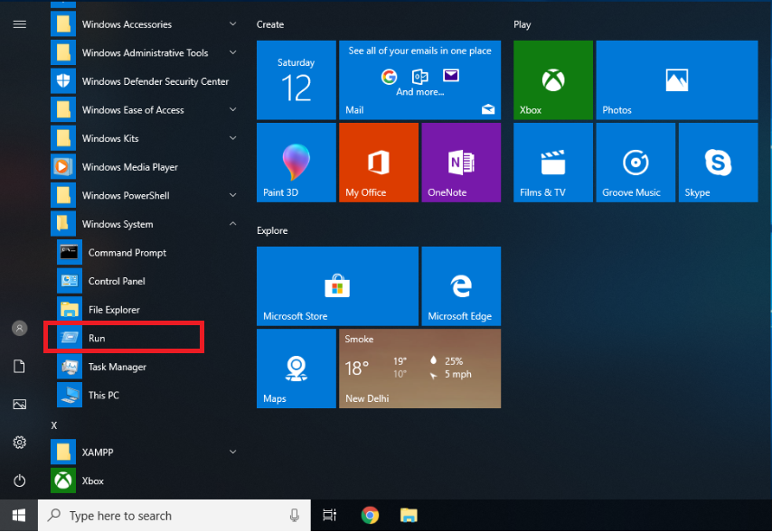The height and width of the screenshot is (532, 772).
Task: Open Documents from the sidebar icon
Action: pyautogui.click(x=19, y=366)
